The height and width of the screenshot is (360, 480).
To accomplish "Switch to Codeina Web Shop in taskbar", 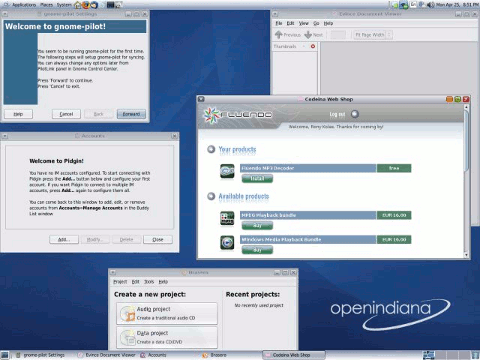I will click(294, 355).
